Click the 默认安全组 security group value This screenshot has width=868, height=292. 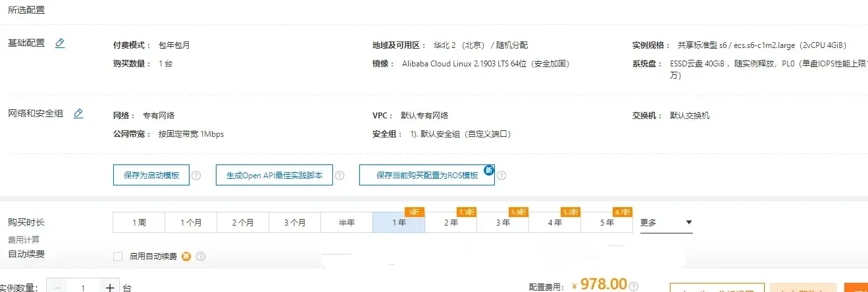[461, 134]
